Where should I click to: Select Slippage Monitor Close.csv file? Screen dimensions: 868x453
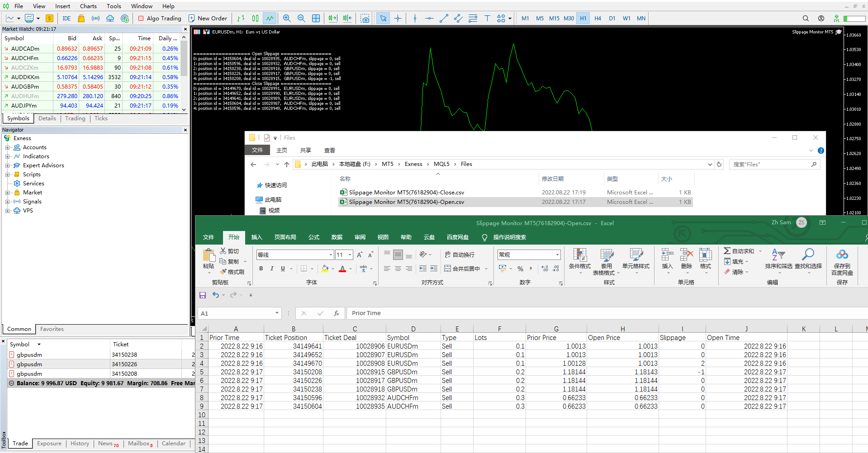point(406,193)
